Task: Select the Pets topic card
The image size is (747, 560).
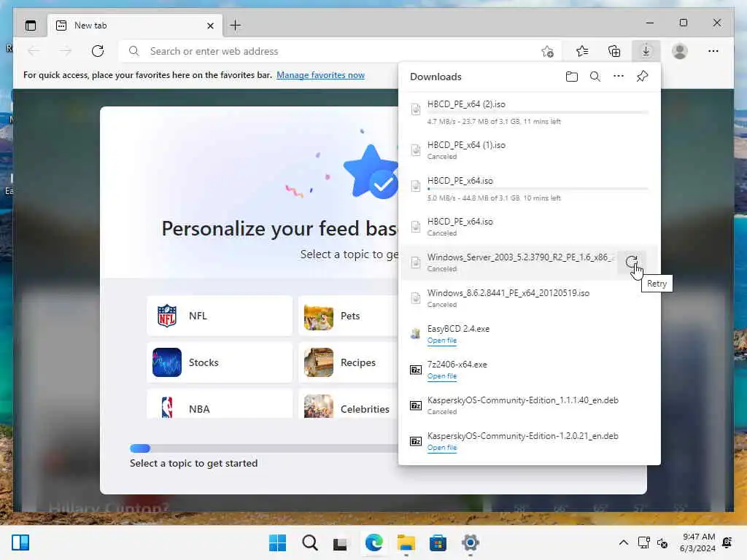Action: [348, 316]
